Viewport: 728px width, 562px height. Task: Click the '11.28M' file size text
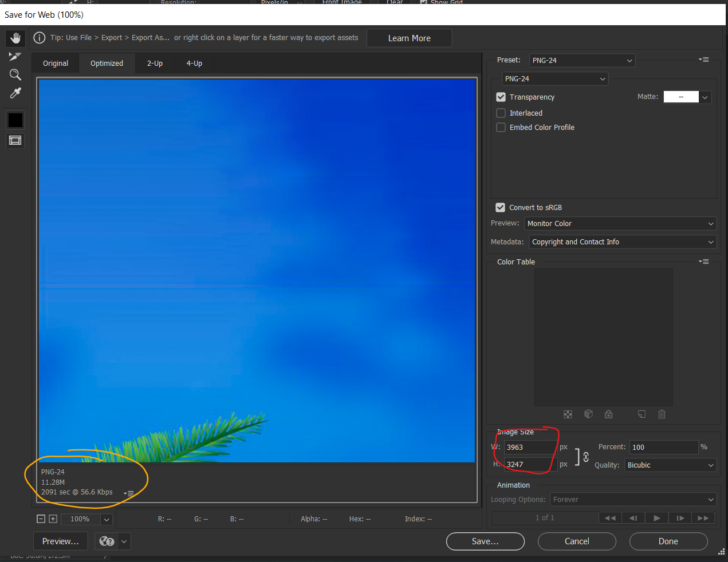point(53,482)
